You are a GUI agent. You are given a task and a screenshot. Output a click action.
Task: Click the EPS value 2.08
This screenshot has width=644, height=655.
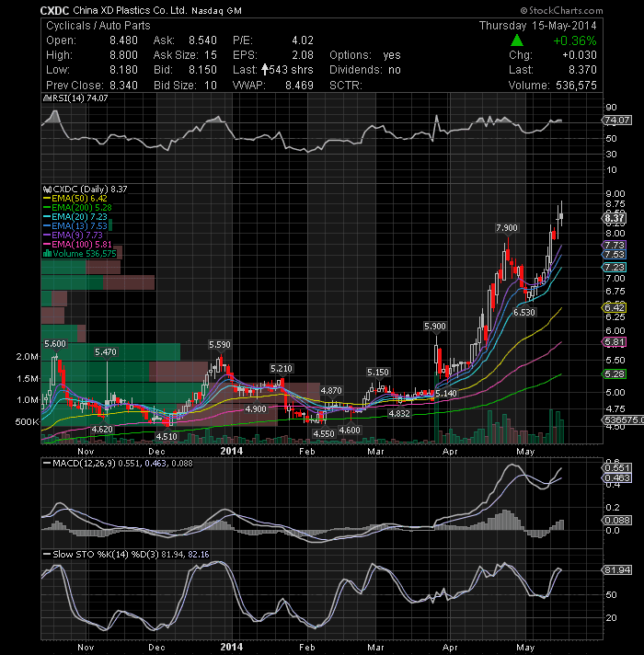coord(303,55)
